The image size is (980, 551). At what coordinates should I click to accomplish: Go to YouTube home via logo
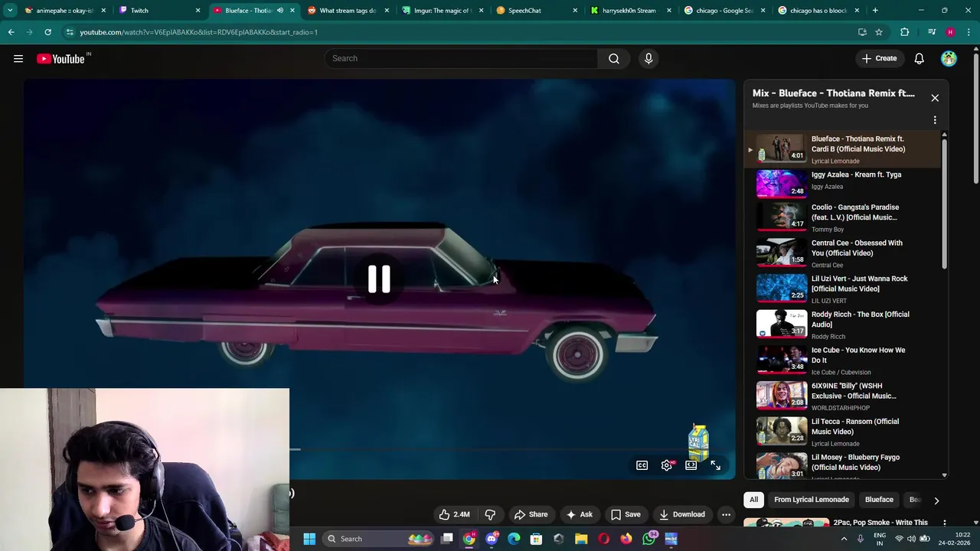click(x=63, y=58)
